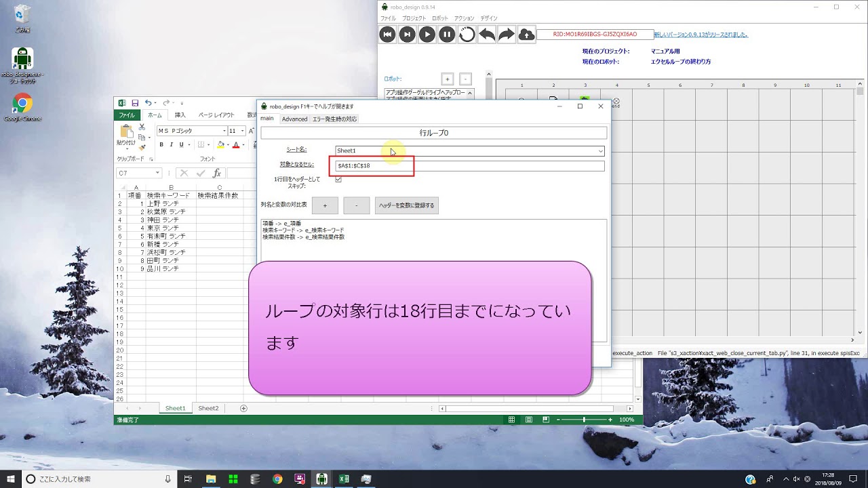Click the Windows Start button
Image resolution: width=868 pixels, height=488 pixels.
point(11,479)
